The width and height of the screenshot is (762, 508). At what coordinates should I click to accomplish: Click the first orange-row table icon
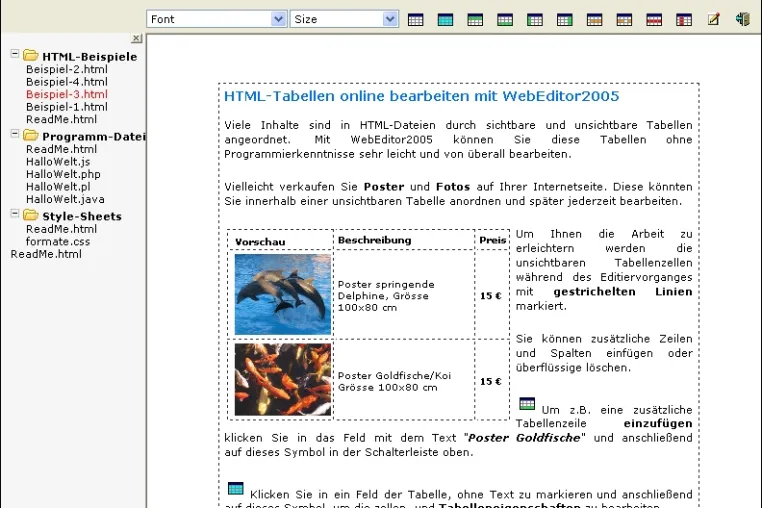594,19
